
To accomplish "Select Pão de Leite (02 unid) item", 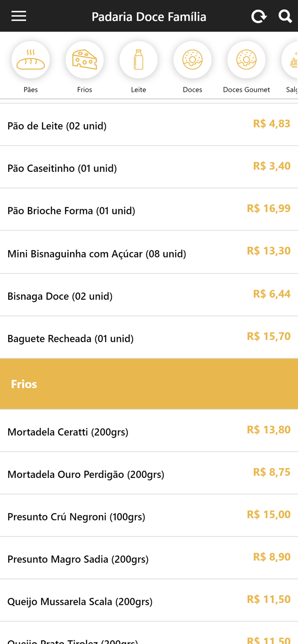I will point(149,125).
